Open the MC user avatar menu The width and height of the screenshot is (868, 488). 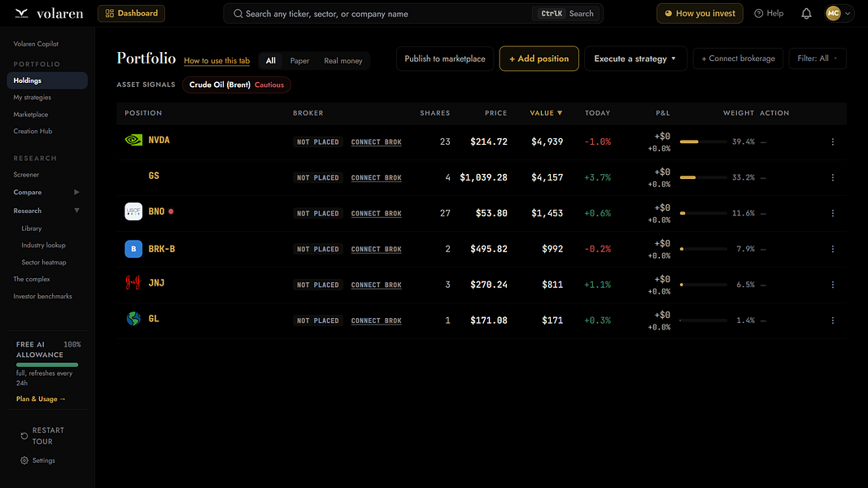point(833,13)
